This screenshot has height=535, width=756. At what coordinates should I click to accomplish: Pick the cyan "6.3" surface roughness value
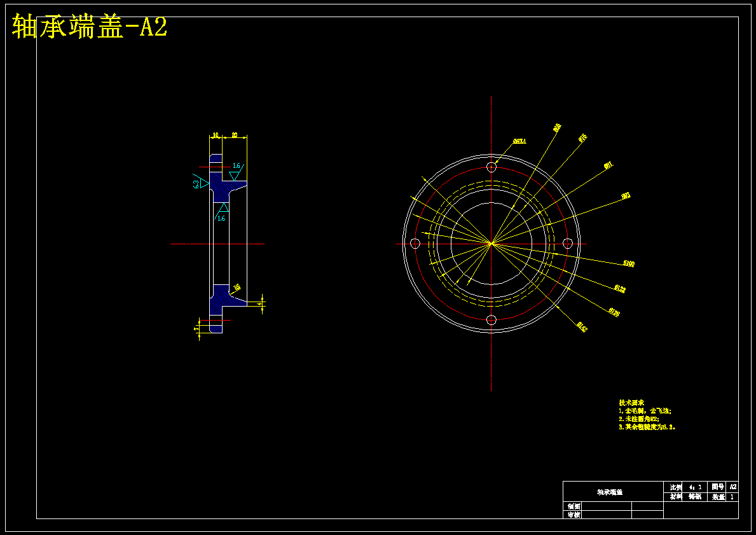click(x=196, y=184)
